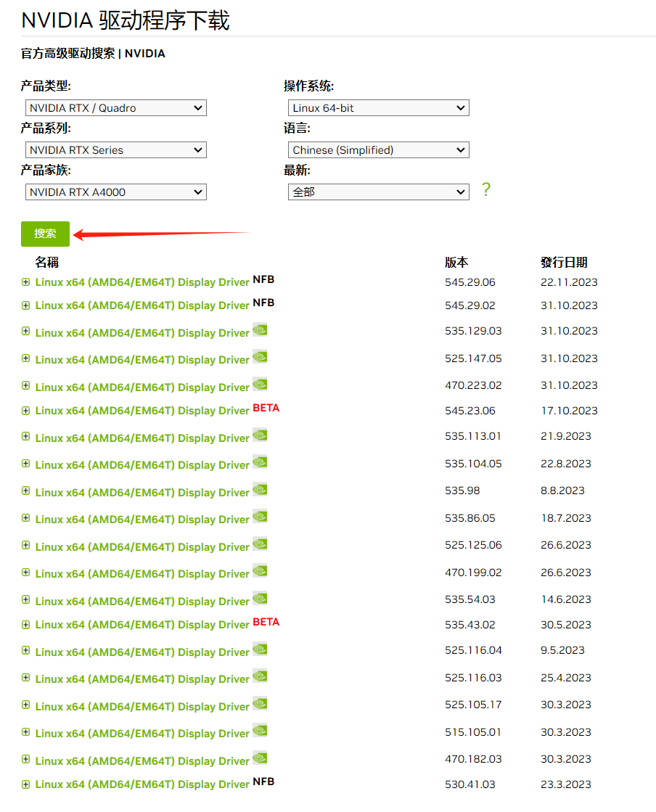The image size is (656, 812).
Task: Click the NVIDIA certified badge on row 515.105.01
Action: (x=260, y=730)
